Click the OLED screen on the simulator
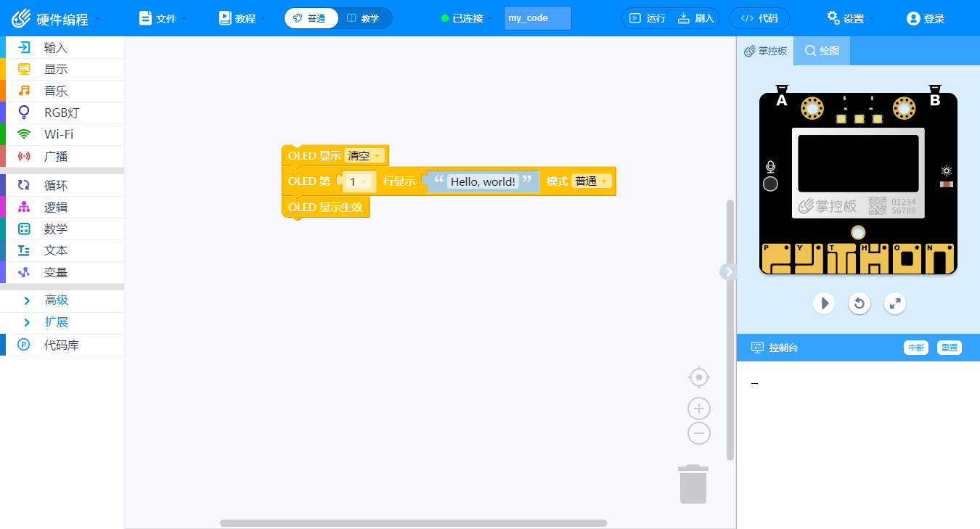 [x=858, y=163]
